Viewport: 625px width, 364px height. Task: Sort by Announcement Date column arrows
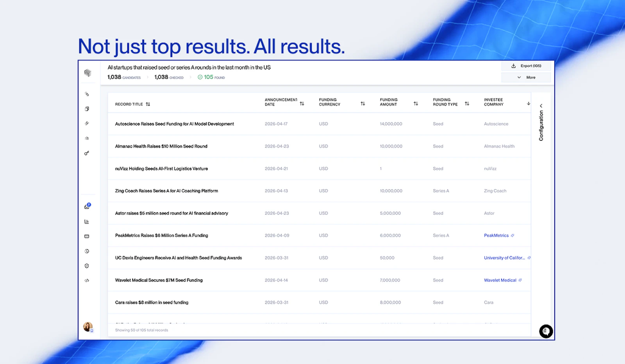point(302,104)
